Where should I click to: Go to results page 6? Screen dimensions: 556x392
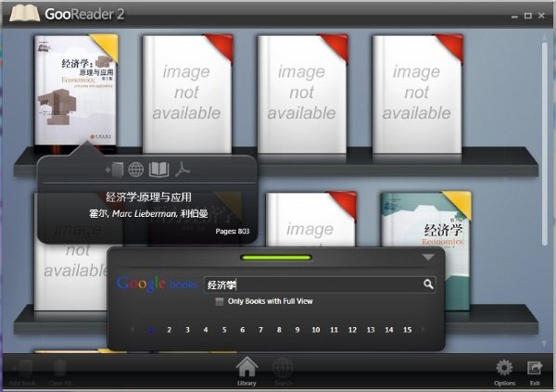point(243,330)
